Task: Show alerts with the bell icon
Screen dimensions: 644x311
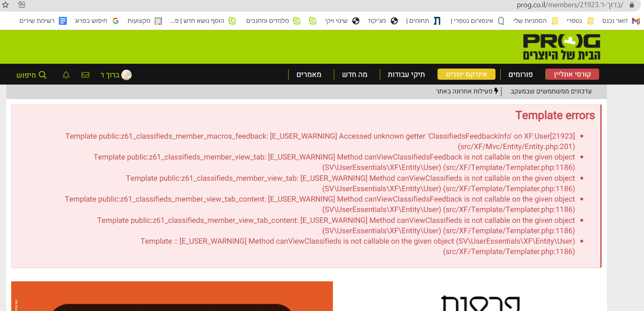Action: click(x=66, y=75)
